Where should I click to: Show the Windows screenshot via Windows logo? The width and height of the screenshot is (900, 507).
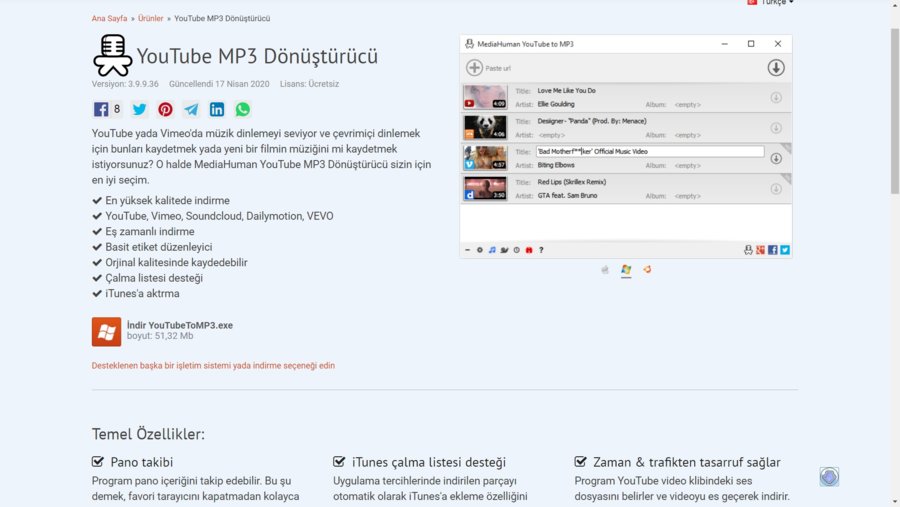click(626, 270)
